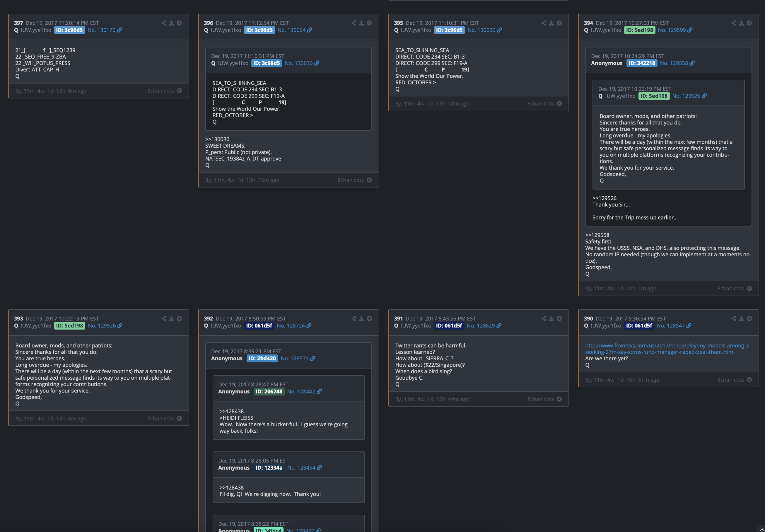Image resolution: width=765 pixels, height=532 pixels.
Task: Click arrow circle icon on post 394
Action: pyautogui.click(x=749, y=23)
